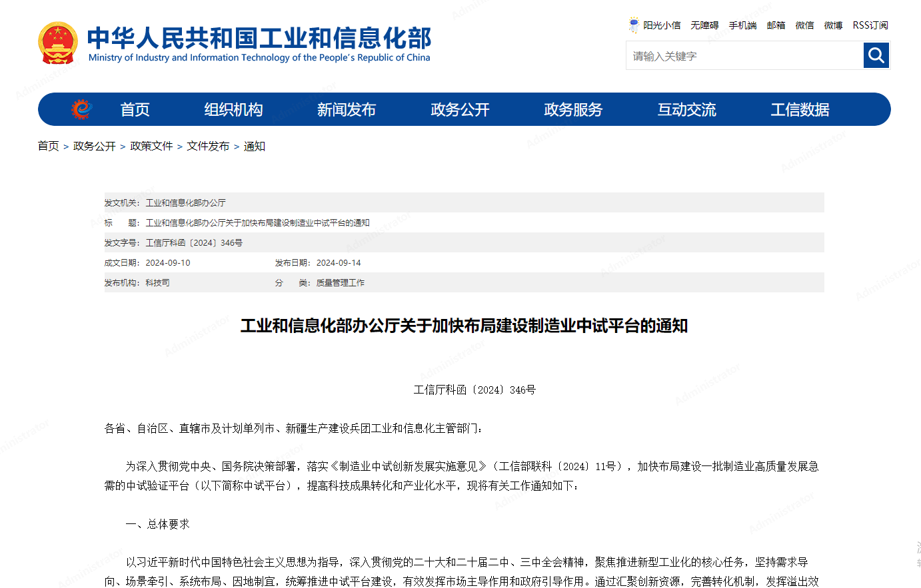Focus the 请输入关键字 search field

click(744, 56)
